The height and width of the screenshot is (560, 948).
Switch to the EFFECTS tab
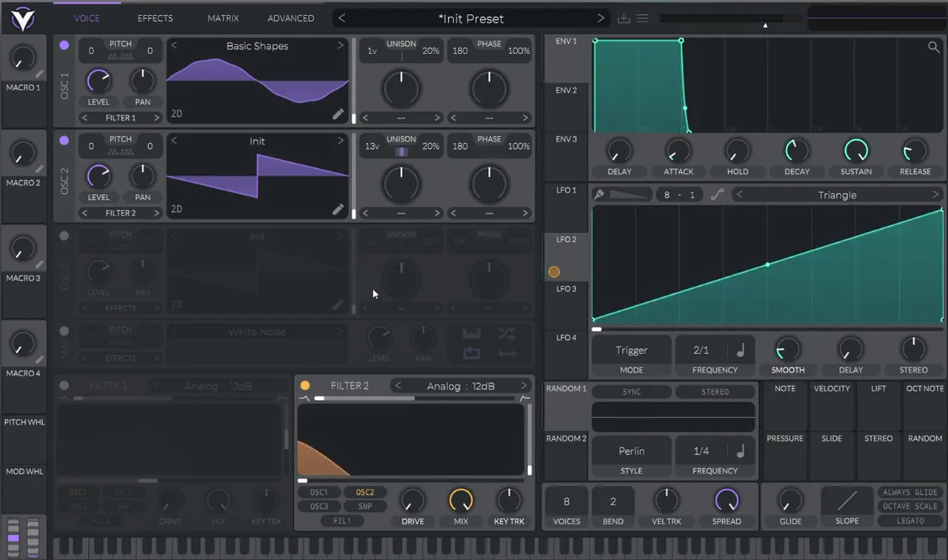155,18
